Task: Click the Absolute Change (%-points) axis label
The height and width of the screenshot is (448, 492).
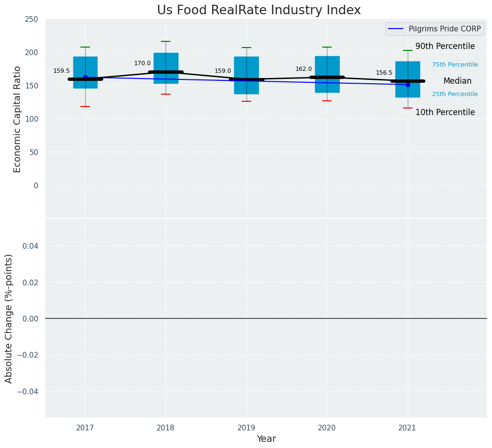Action: [9, 318]
